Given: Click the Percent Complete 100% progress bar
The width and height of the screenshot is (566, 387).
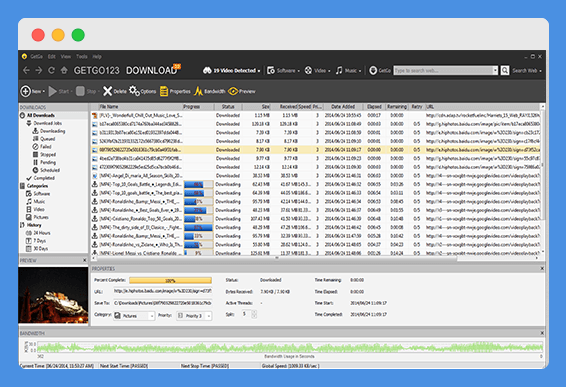Looking at the screenshot, I should point(170,281).
